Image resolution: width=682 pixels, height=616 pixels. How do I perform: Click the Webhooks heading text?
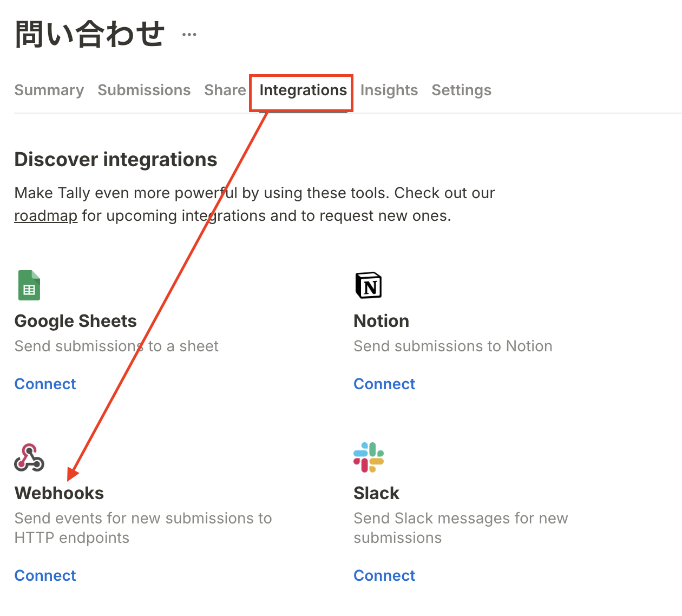(x=60, y=493)
